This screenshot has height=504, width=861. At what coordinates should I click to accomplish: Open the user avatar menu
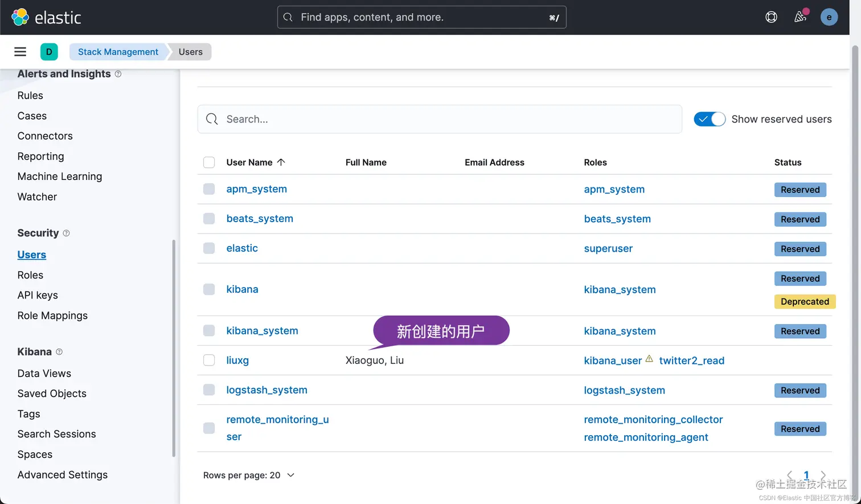829,17
